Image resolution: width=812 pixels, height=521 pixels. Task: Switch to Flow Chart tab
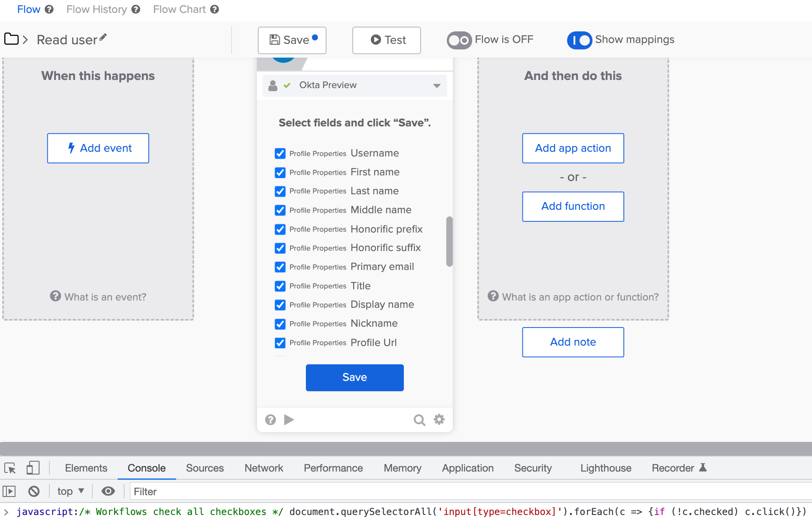[x=180, y=9]
